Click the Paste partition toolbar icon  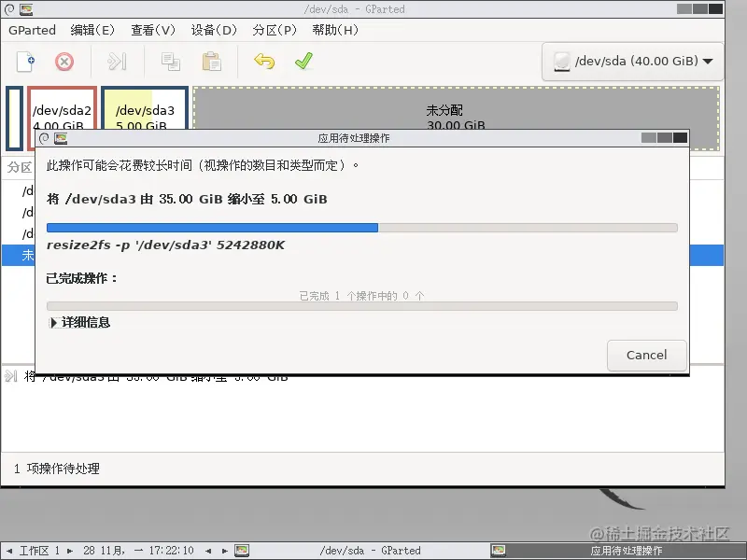212,62
